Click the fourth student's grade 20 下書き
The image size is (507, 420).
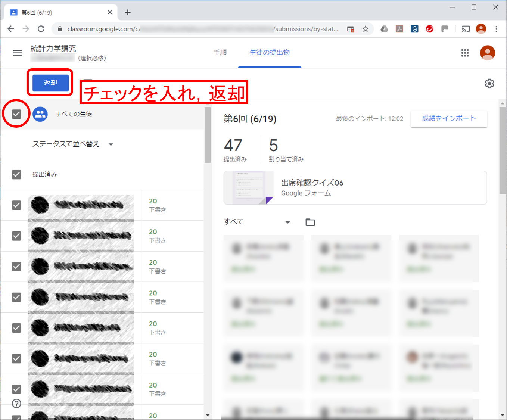point(158,297)
